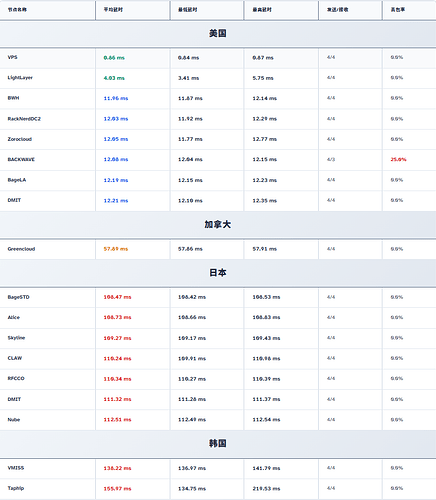Click the green 0.86 ms VPS latency
The image size is (436, 500).
114,58
